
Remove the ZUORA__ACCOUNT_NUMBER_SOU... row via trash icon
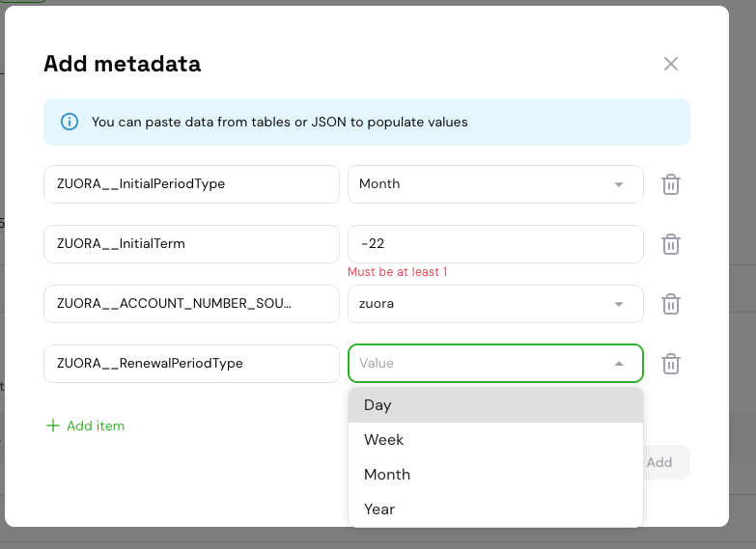[x=671, y=304]
